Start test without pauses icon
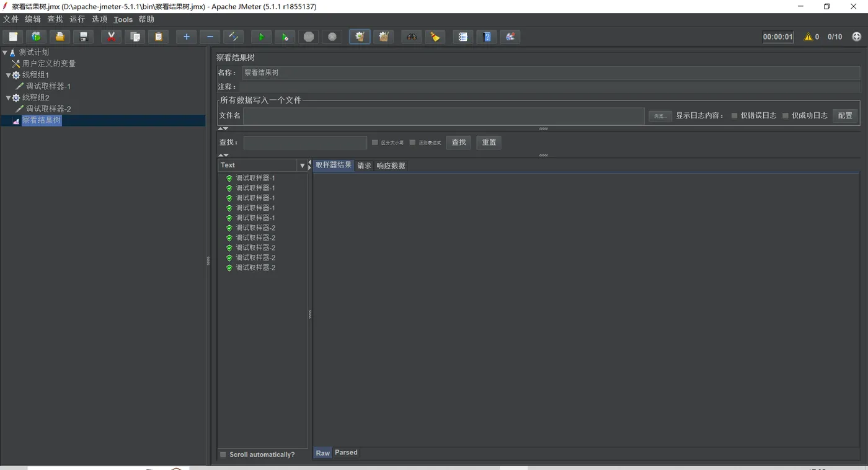 pyautogui.click(x=285, y=37)
